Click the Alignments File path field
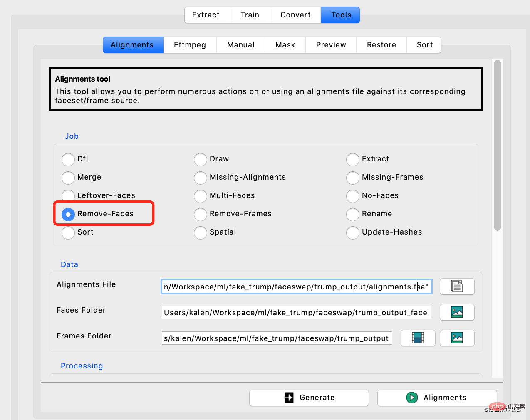This screenshot has width=530, height=420. tap(296, 287)
